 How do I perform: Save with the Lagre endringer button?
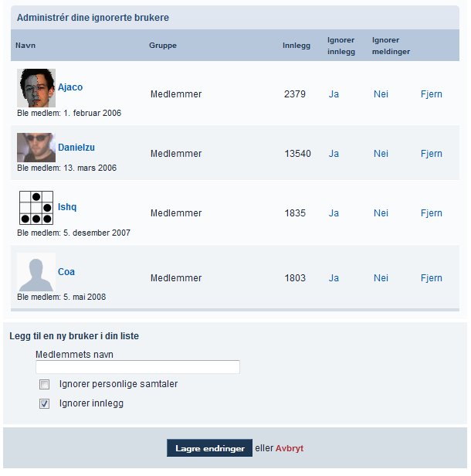click(x=209, y=447)
